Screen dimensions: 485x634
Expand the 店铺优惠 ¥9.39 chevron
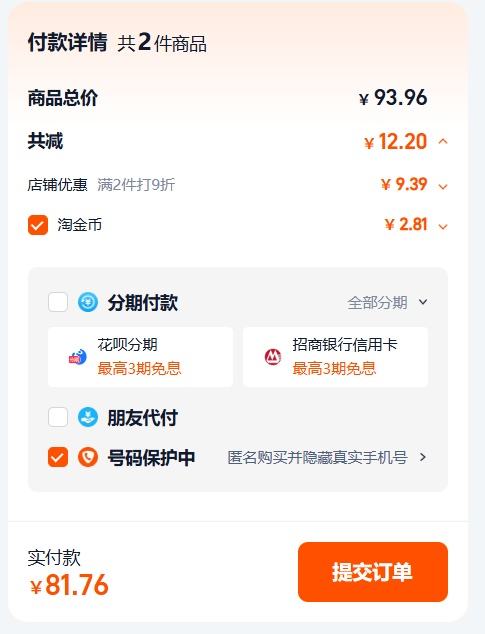point(443,186)
